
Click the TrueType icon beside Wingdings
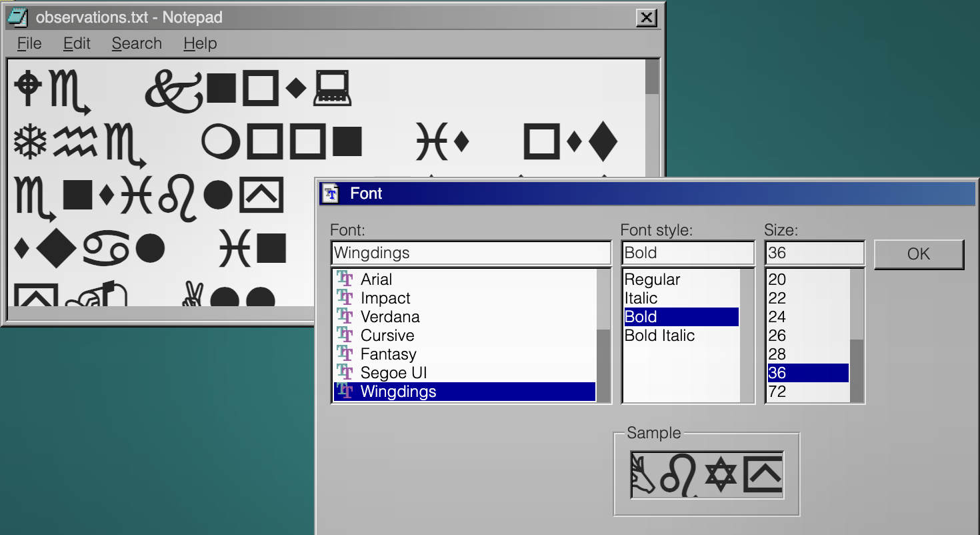tap(345, 391)
